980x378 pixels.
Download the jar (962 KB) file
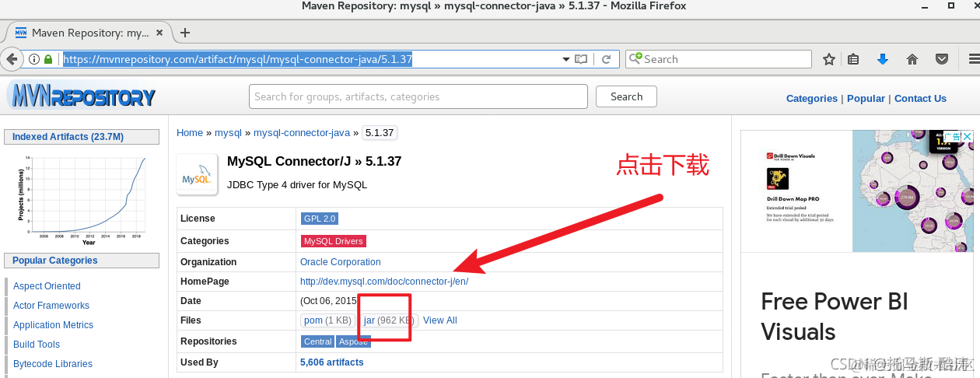(x=390, y=320)
